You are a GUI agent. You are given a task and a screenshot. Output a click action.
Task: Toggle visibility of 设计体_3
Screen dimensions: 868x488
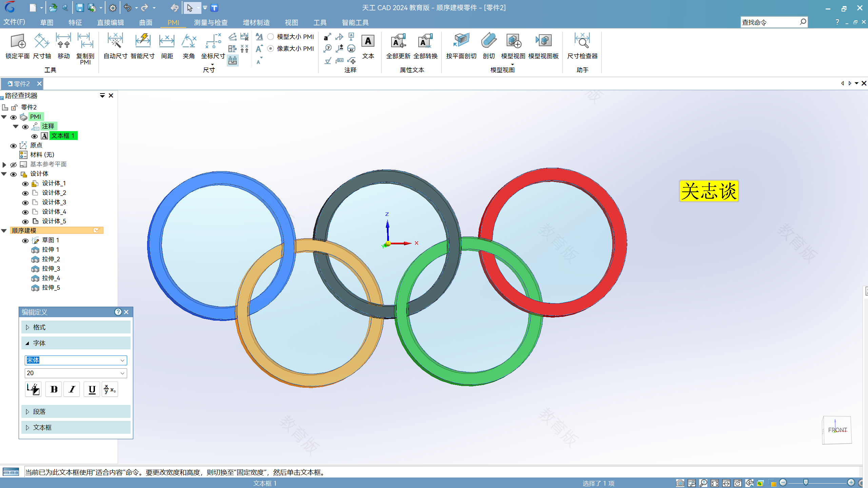coord(25,203)
